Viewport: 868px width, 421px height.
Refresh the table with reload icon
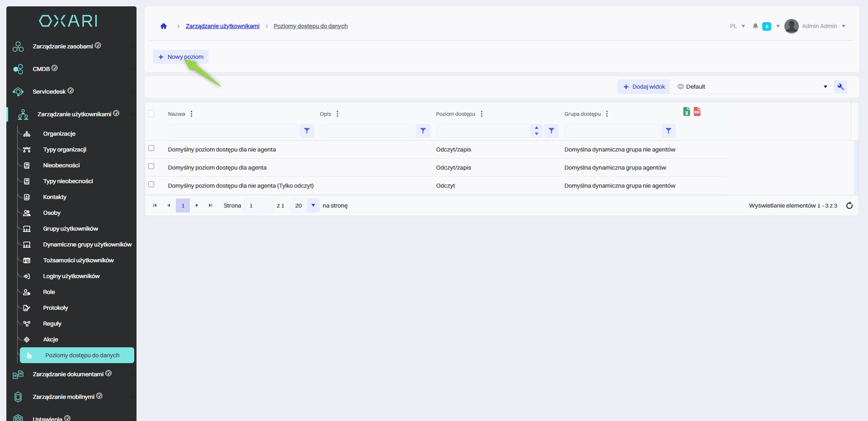pyautogui.click(x=849, y=206)
